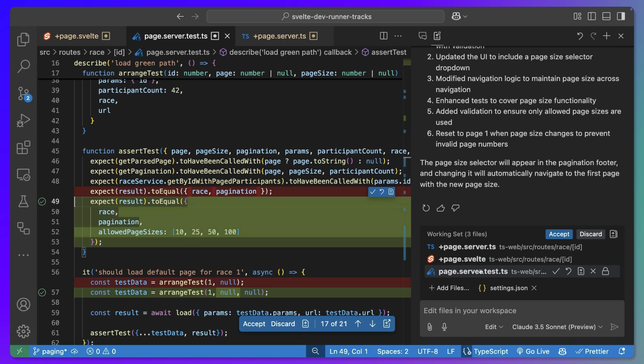Undo last edit in the chat panel

coord(580,36)
